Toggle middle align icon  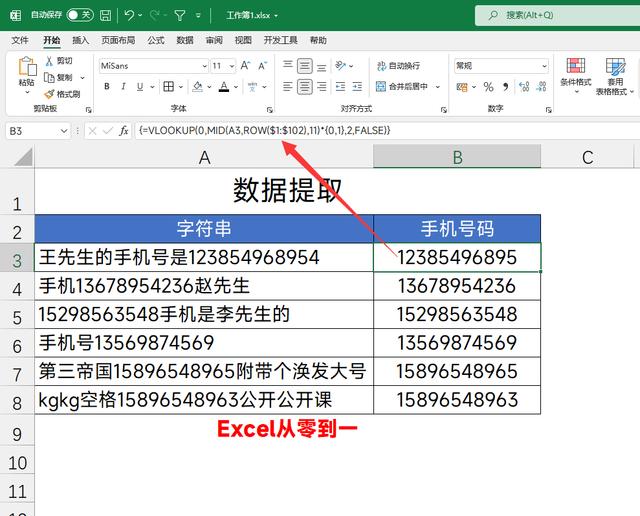click(x=304, y=66)
